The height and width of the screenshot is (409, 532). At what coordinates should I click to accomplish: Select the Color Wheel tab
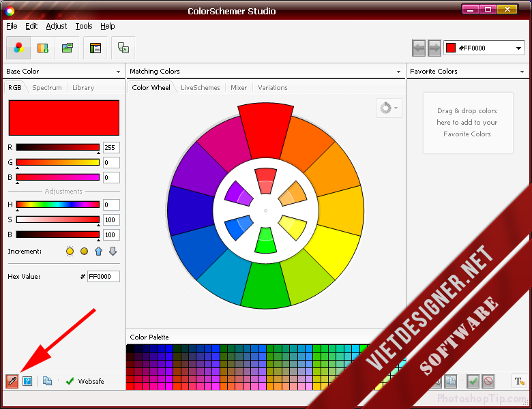(151, 87)
